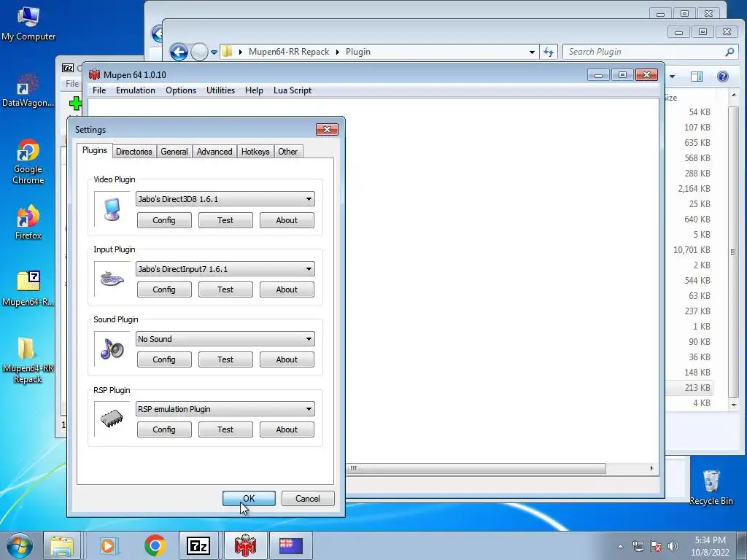Click About for Sound Plugin
The image size is (747, 560).
tap(287, 359)
